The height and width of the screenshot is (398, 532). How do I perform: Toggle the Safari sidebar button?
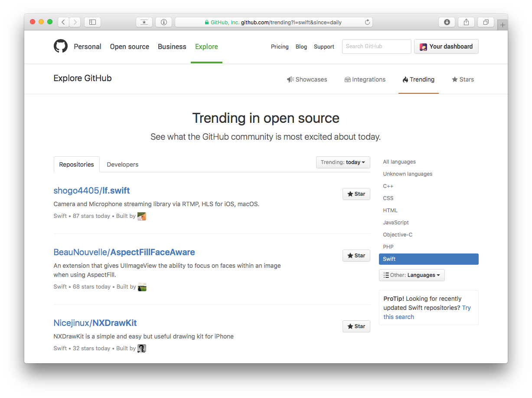[92, 22]
